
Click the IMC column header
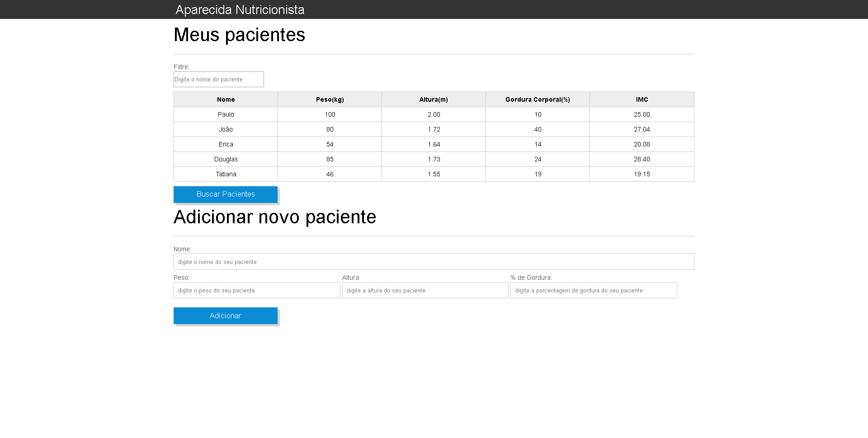coord(642,99)
